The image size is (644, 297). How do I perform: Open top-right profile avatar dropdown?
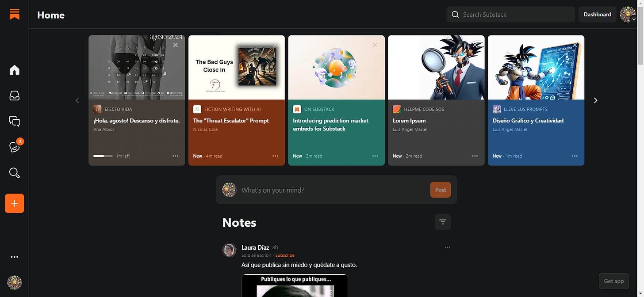pyautogui.click(x=628, y=15)
